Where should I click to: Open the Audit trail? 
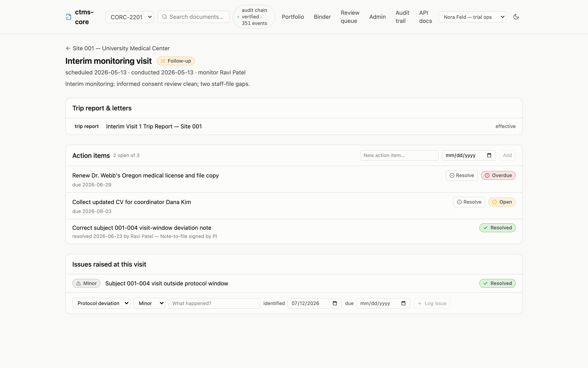click(x=402, y=17)
